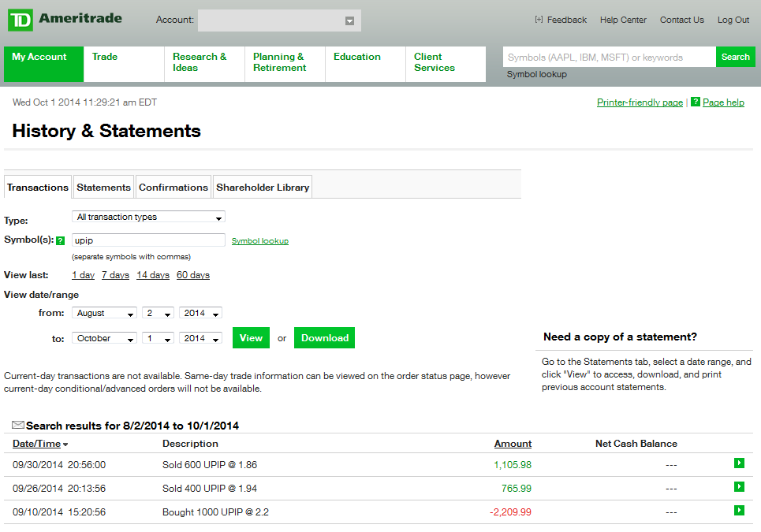Click the date 09/30/2014 20:56:00

point(59,464)
